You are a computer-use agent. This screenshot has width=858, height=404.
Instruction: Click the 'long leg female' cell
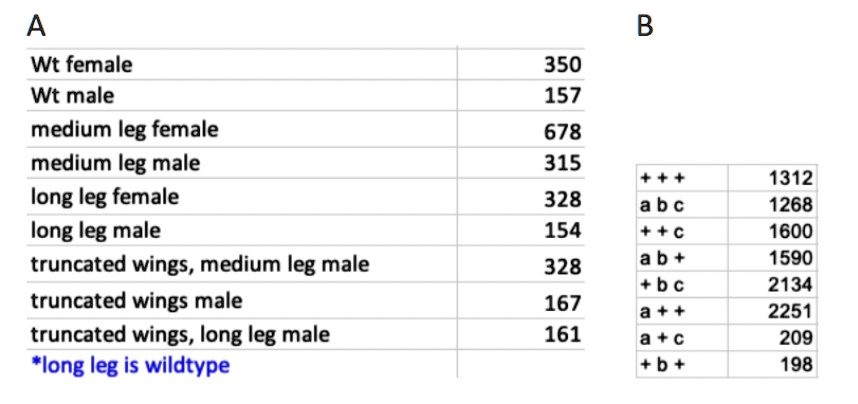pos(105,196)
